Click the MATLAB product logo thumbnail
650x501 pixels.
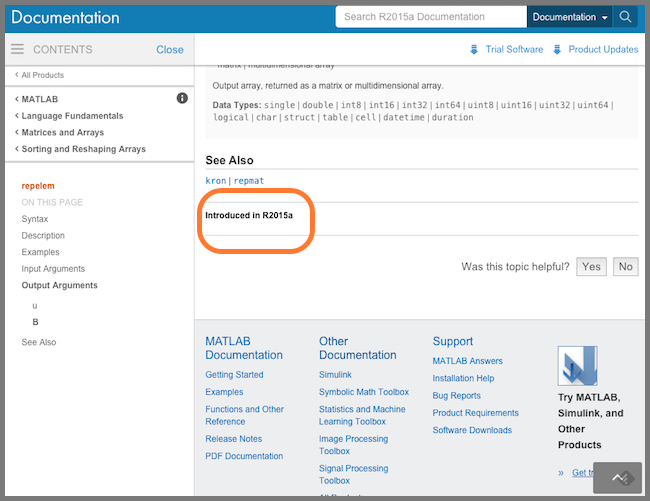coord(577,366)
